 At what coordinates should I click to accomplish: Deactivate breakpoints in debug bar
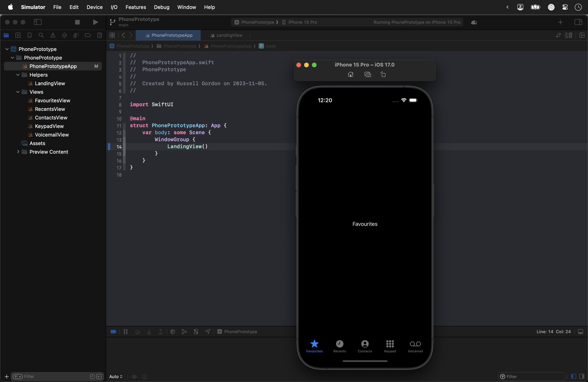tap(113, 332)
